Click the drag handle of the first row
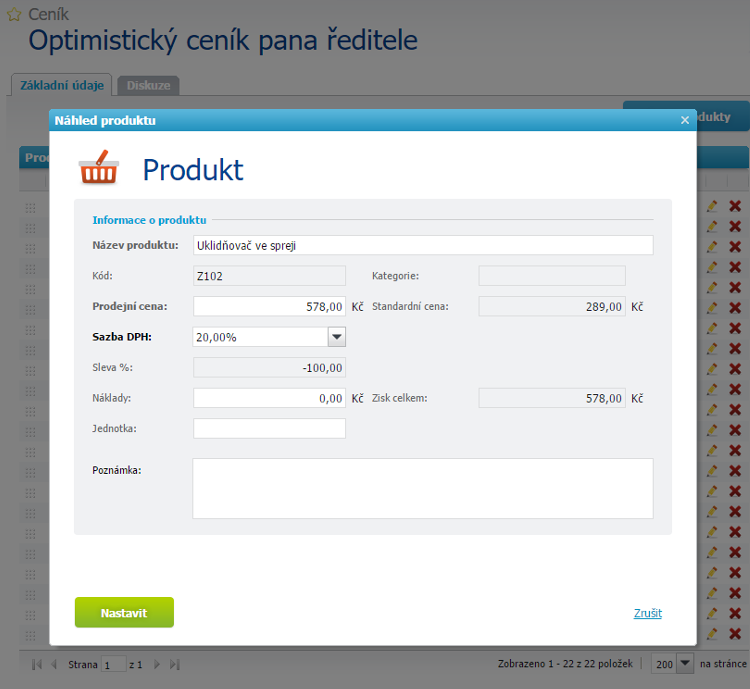The height and width of the screenshot is (689, 750). 31,208
